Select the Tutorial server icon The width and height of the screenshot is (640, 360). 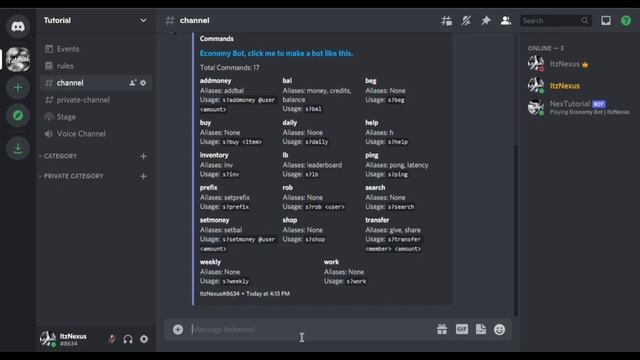tap(18, 60)
